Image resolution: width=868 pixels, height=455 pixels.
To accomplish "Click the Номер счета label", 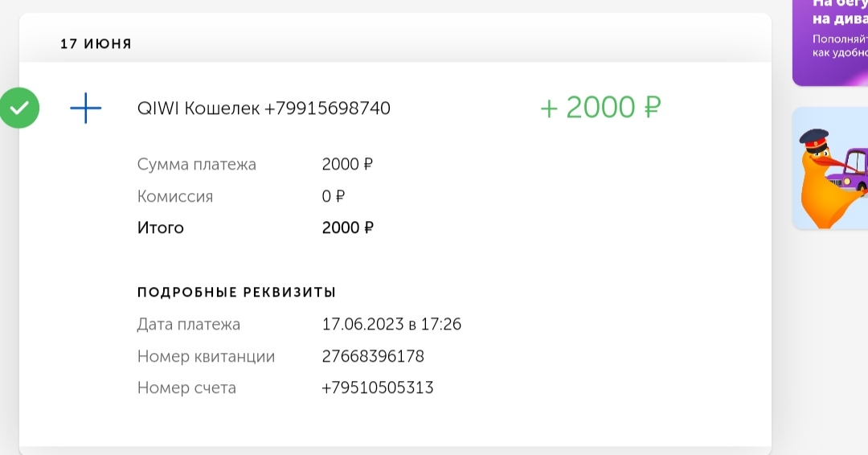I will [x=186, y=387].
